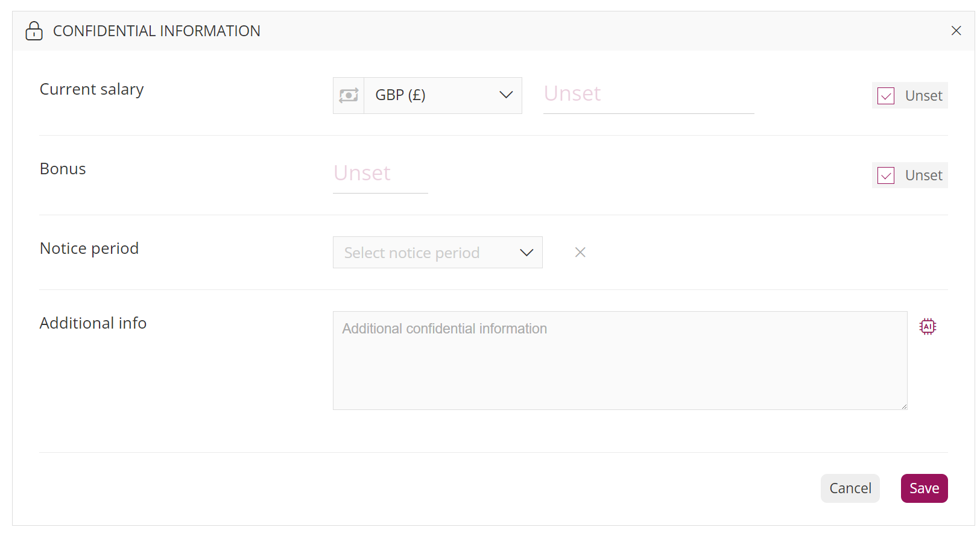Viewport: 980px width, 533px height.
Task: Save the confidential information
Action: [x=924, y=488]
